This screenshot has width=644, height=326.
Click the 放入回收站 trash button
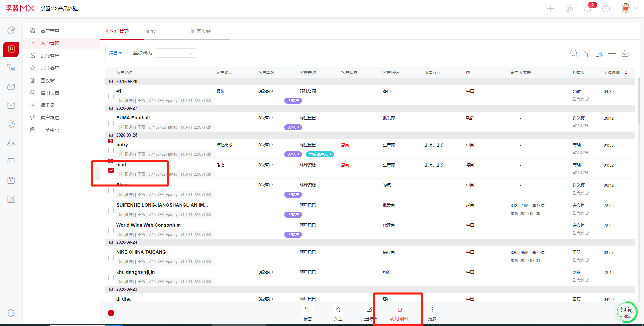coord(400,313)
